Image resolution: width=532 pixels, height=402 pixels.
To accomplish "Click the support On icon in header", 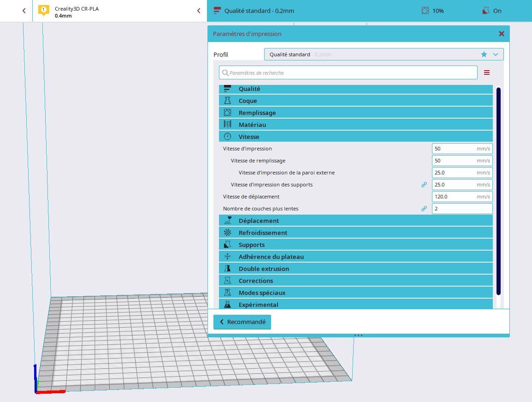I will click(x=485, y=11).
